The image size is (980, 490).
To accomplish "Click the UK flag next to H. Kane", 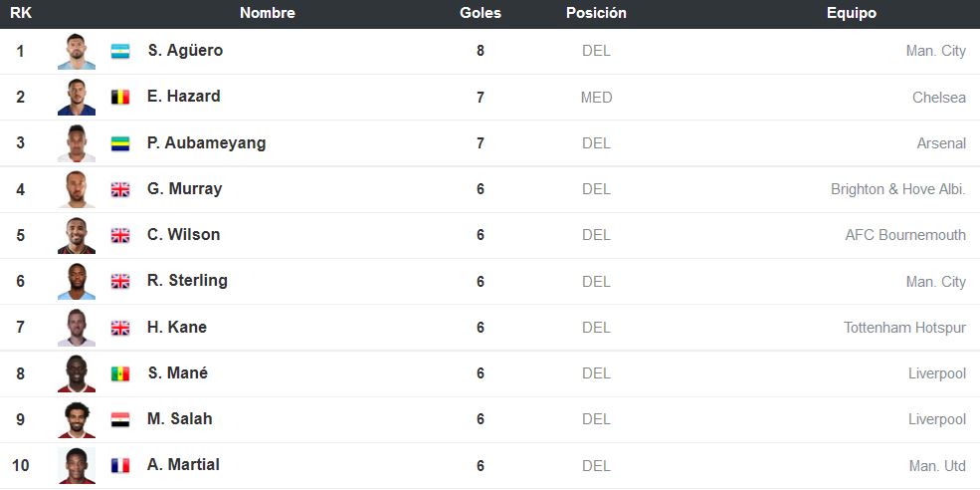I will (120, 328).
